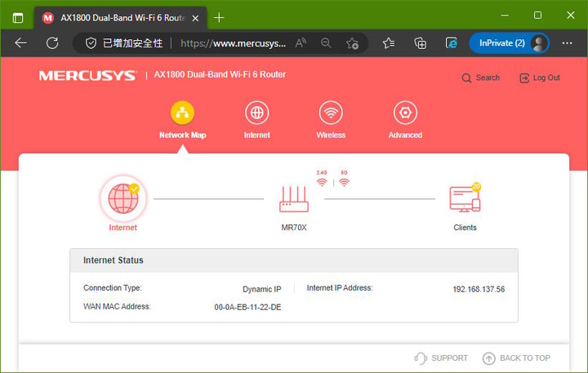This screenshot has width=588, height=373.
Task: Click the SUPPORT link
Action: click(x=449, y=358)
